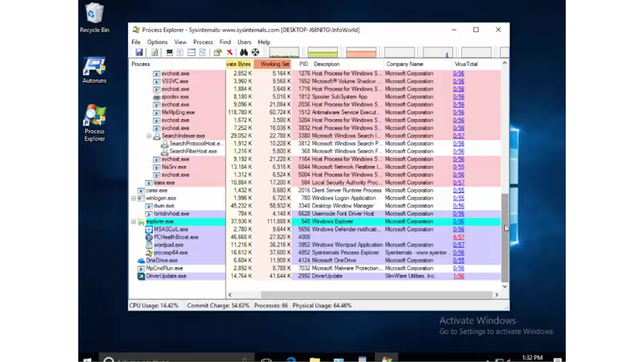Sort by the Description column header
The height and width of the screenshot is (362, 644).
[x=348, y=64]
